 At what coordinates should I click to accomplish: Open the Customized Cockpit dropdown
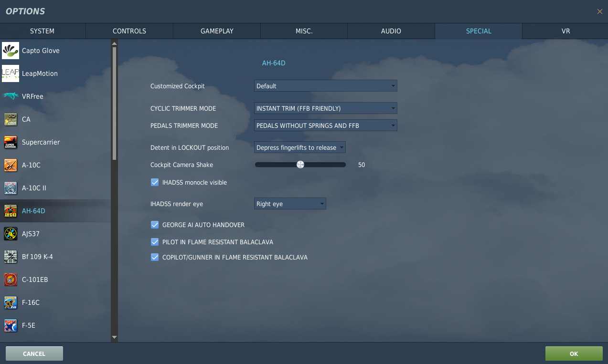tap(326, 86)
